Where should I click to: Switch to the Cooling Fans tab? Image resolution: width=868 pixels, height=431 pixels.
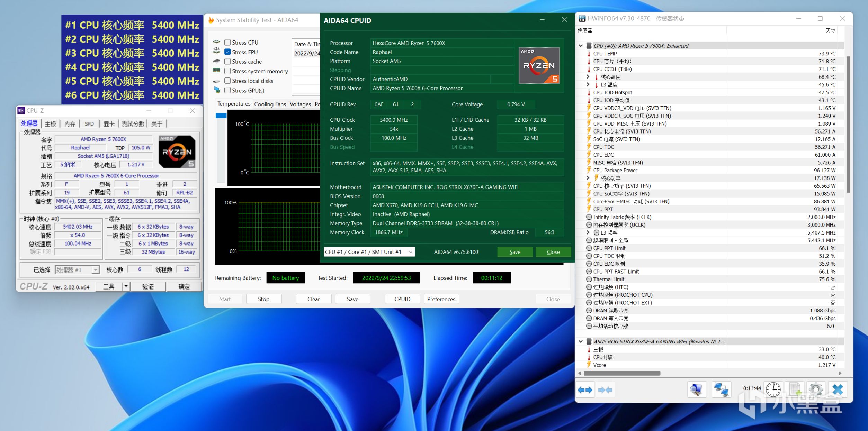(270, 104)
